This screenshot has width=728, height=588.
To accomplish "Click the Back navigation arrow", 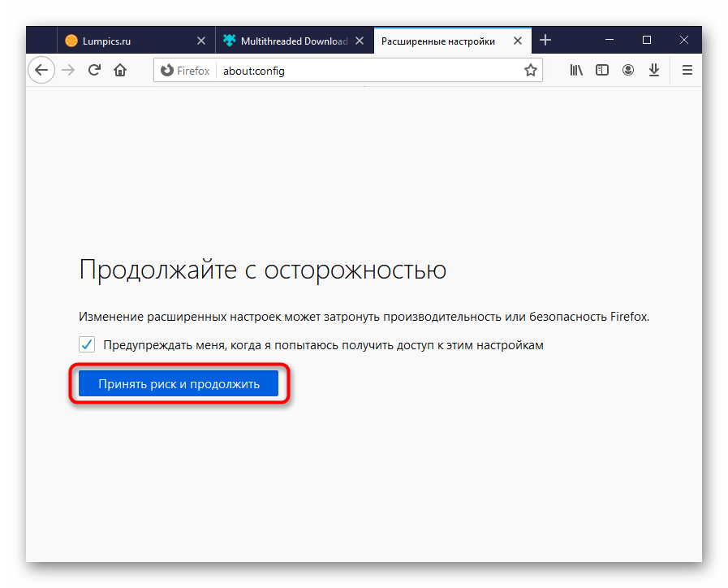I will (41, 71).
